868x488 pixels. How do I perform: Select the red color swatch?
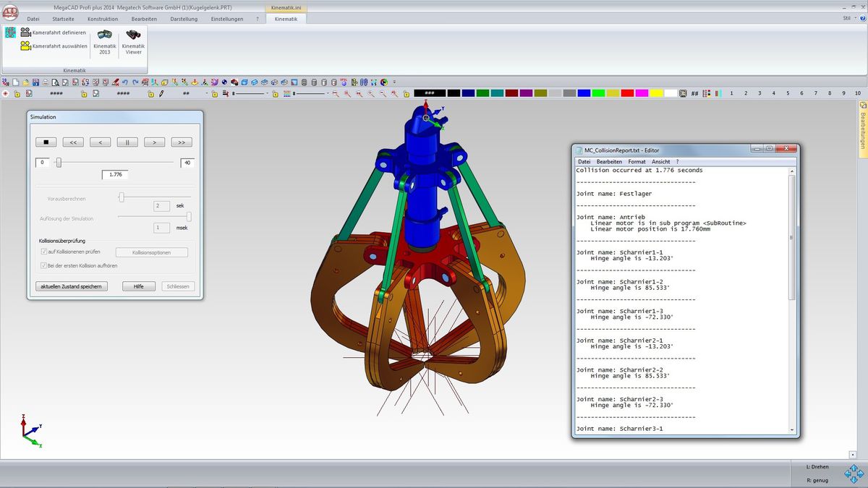(627, 93)
